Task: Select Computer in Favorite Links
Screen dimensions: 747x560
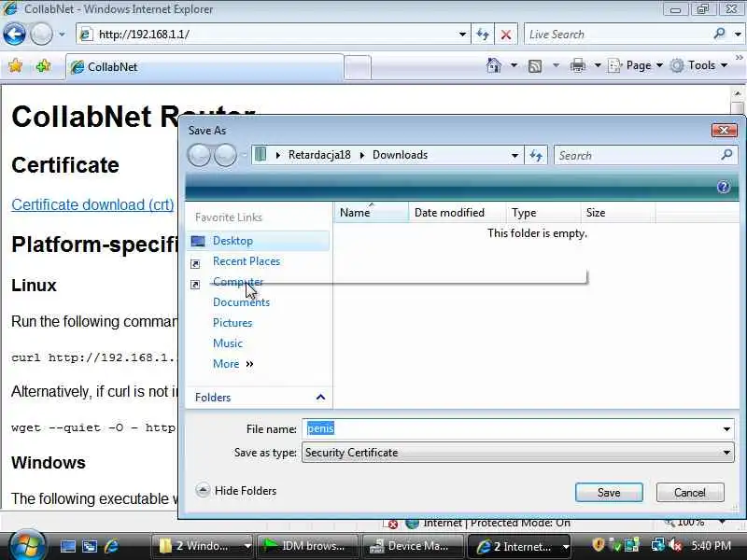Action: pyautogui.click(x=238, y=282)
